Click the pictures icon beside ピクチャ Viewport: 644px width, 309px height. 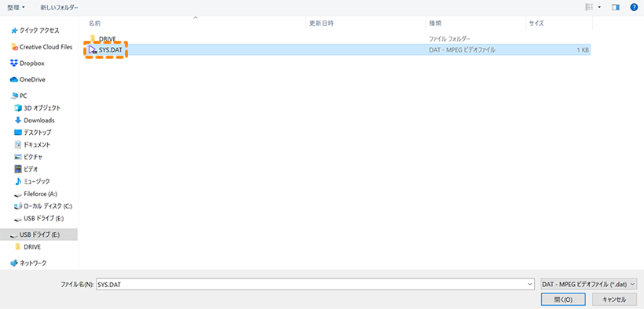(x=17, y=157)
